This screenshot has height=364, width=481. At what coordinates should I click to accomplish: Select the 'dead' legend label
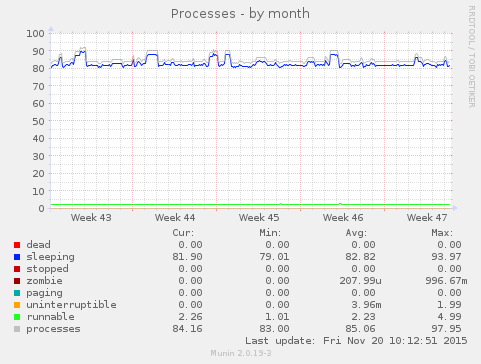38,245
